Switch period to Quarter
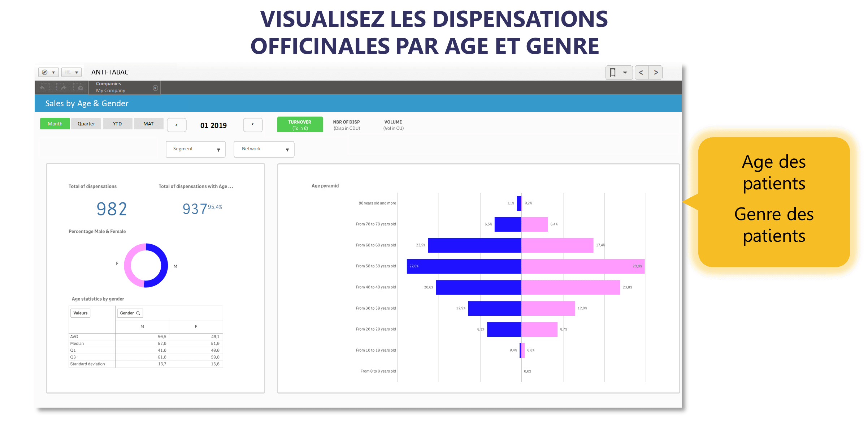Viewport: 868px width, 421px height. tap(86, 124)
